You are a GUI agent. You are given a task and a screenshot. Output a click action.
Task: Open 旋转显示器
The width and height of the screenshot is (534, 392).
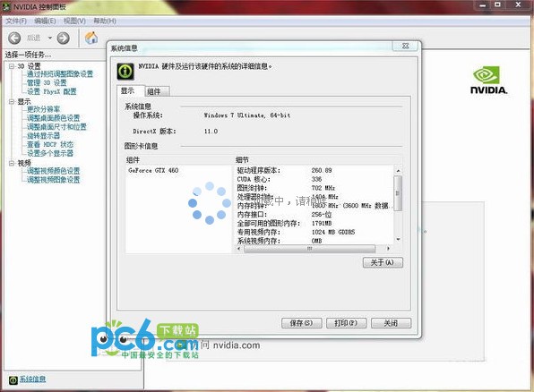pyautogui.click(x=43, y=136)
